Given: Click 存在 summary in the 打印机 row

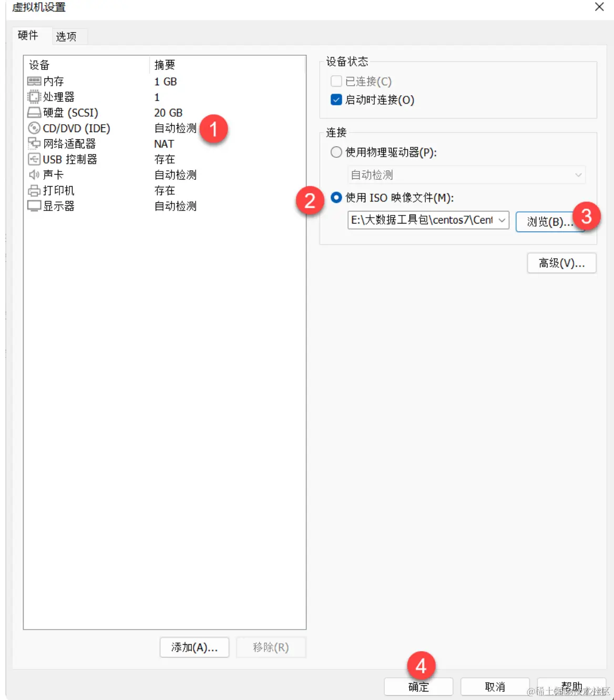Looking at the screenshot, I should [x=165, y=190].
